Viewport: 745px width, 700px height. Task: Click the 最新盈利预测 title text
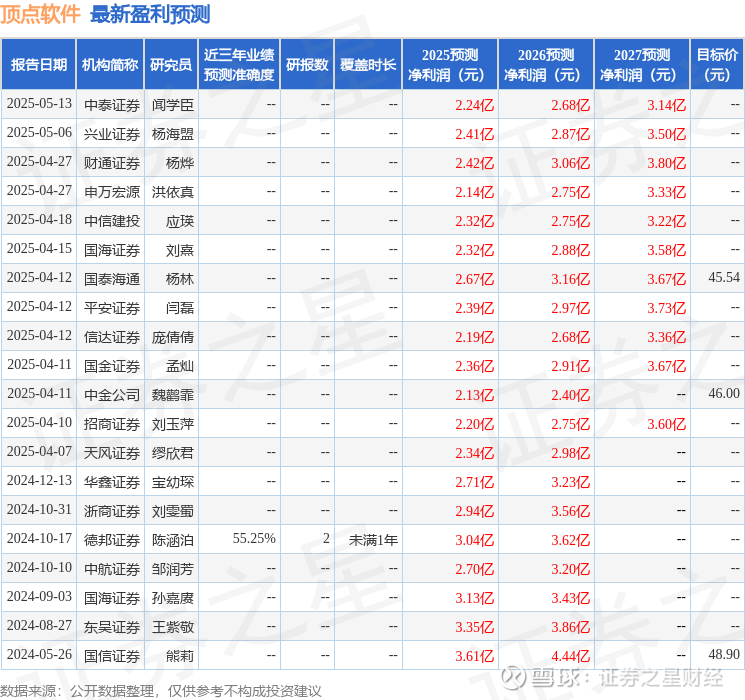point(150,14)
